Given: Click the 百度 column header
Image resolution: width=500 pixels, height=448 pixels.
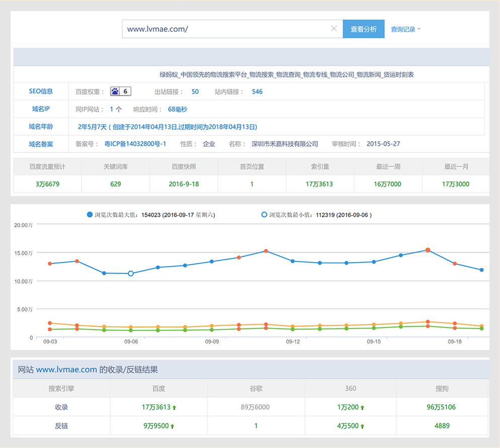Looking at the screenshot, I should tap(158, 388).
